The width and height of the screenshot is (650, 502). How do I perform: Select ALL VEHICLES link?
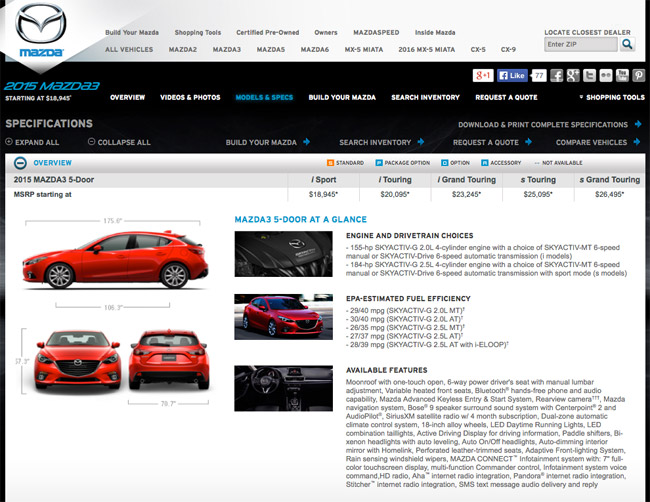(x=129, y=49)
